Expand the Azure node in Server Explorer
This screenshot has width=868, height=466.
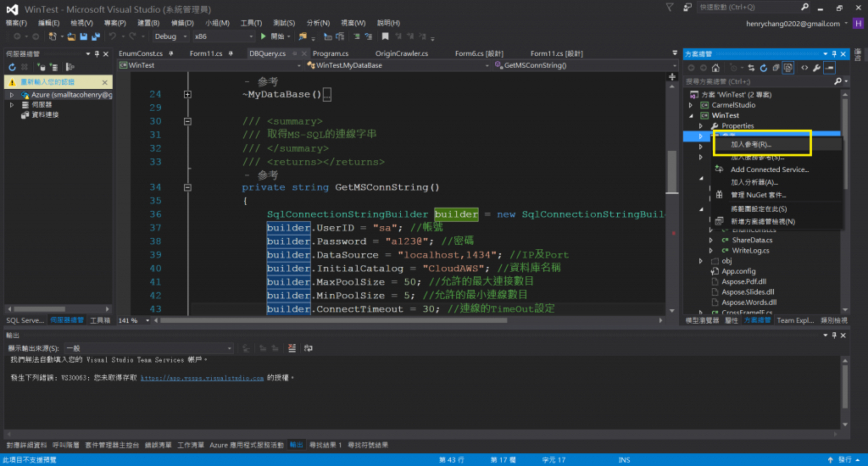coord(12,95)
